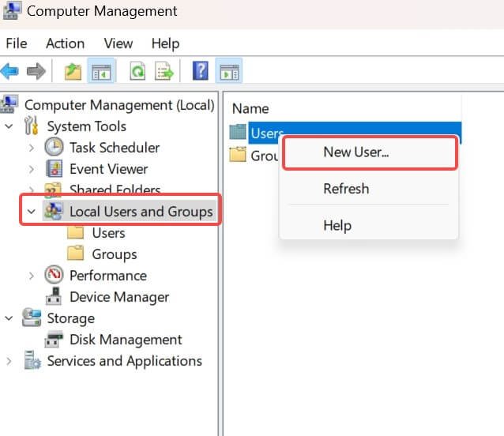Toggle the Show/Hide Action Pane button
Image resolution: width=504 pixels, height=436 pixels.
(x=228, y=72)
